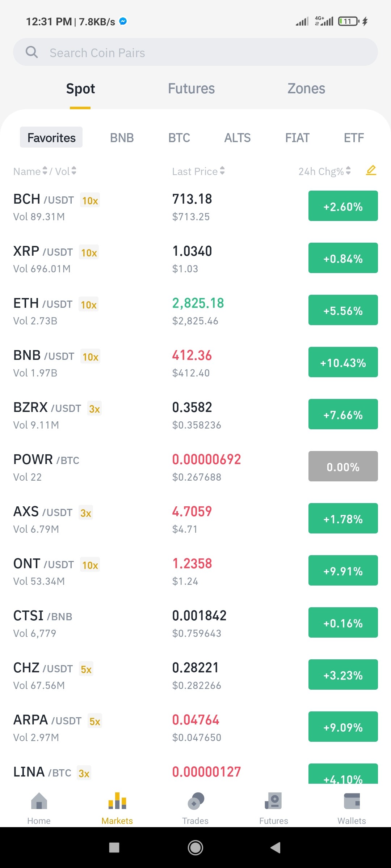Sort list by Name column
Screen dimensions: 391x868
(30, 171)
